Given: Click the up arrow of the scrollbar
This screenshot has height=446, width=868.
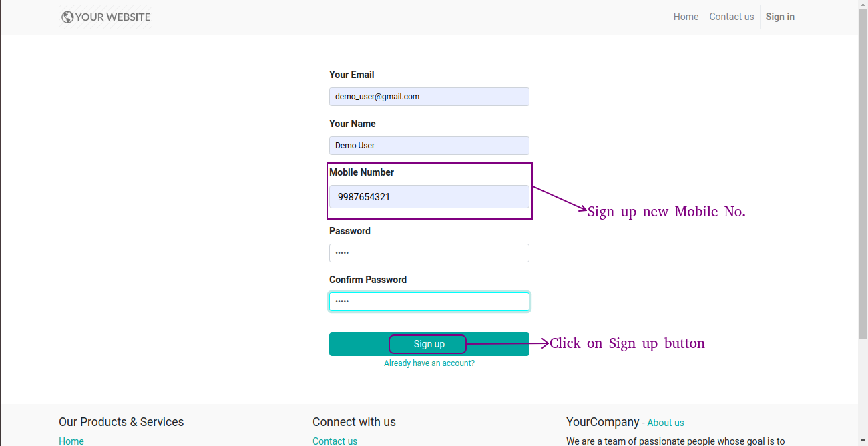Looking at the screenshot, I should [x=863, y=5].
